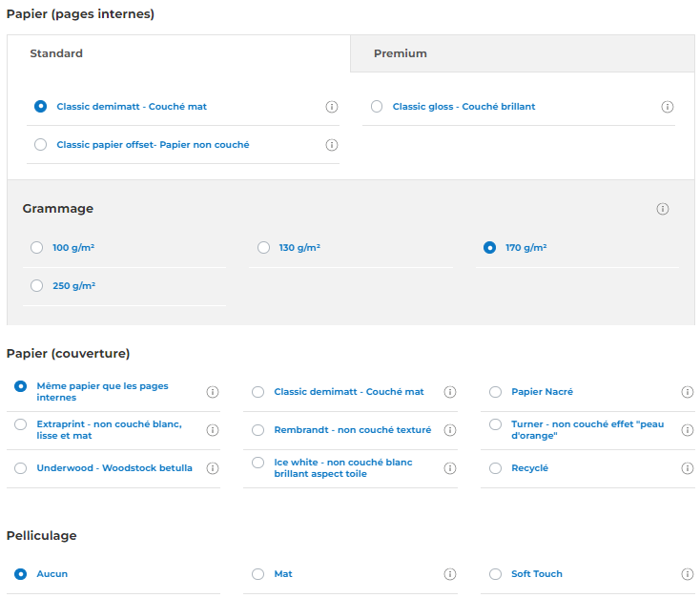
Task: Choose Soft Touch lamination radio button
Action: [x=495, y=574]
